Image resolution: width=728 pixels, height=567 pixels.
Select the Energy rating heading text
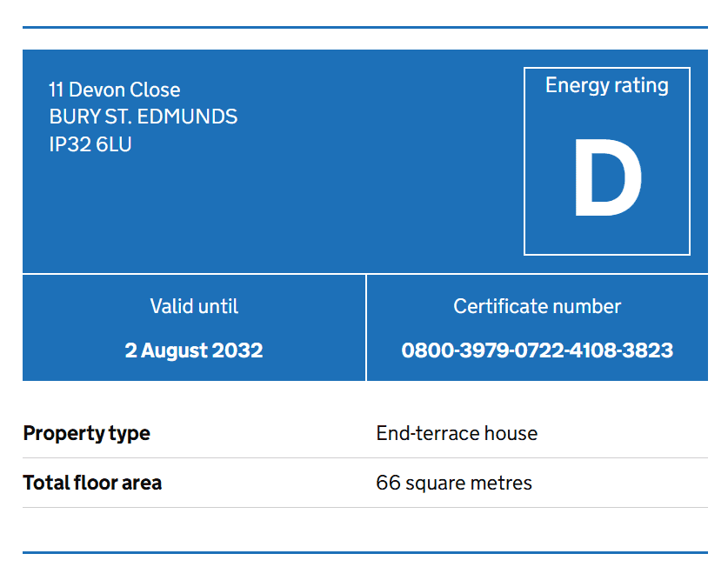(x=607, y=86)
